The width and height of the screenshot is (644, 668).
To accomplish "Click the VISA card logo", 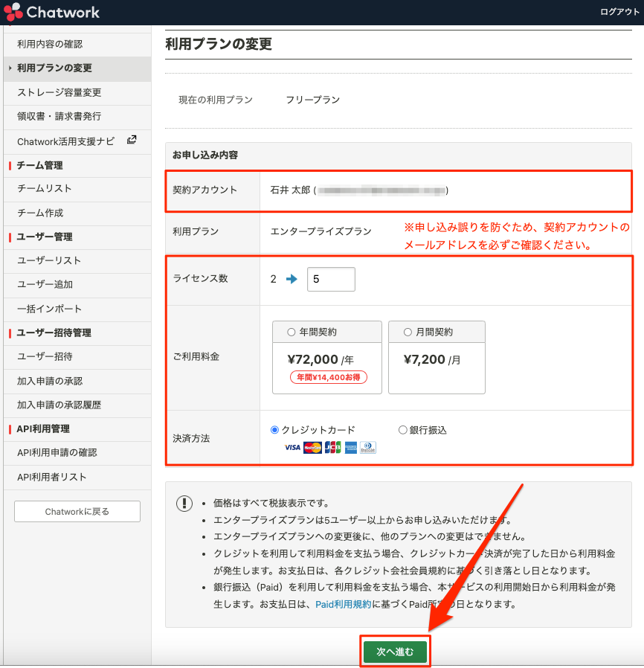I will 292,447.
